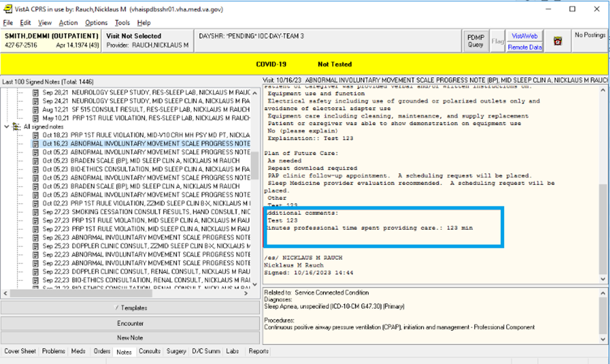Switch to the Labs tab
The height and width of the screenshot is (364, 610).
point(232,351)
